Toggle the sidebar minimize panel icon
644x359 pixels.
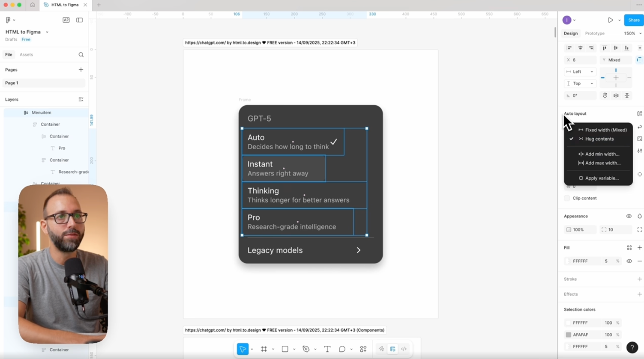(80, 20)
